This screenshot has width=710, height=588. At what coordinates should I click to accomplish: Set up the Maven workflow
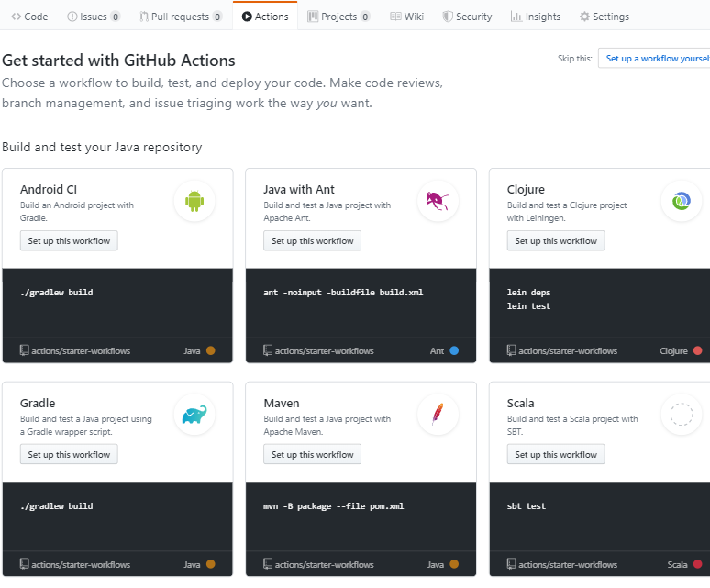click(x=313, y=454)
